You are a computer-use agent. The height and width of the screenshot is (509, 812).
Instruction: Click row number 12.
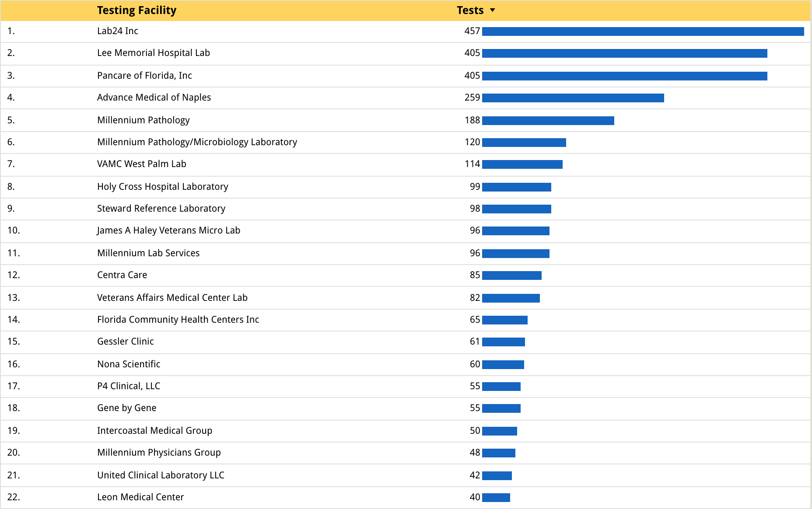[x=14, y=275]
